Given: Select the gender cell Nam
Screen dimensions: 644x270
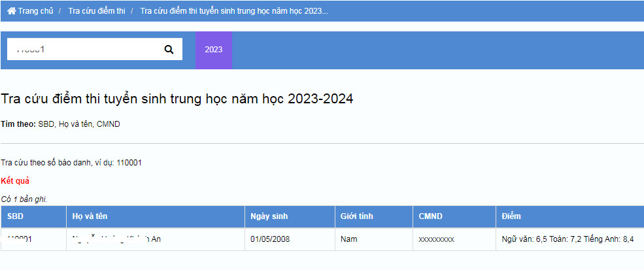Looking at the screenshot, I should 374,239.
